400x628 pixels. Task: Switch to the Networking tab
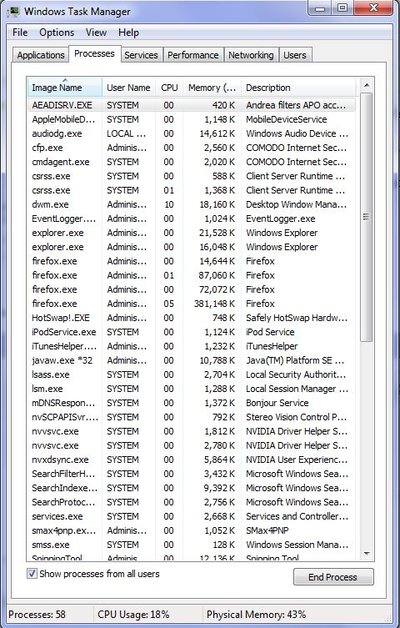[x=251, y=55]
